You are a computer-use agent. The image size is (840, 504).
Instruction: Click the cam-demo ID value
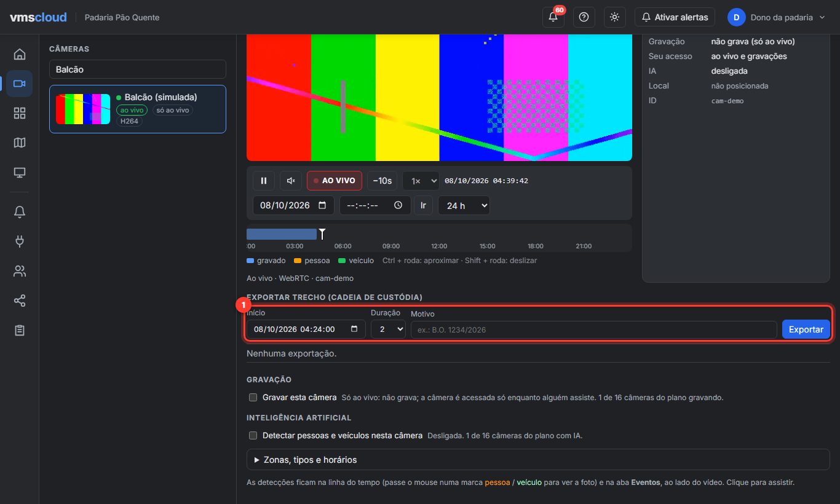727,101
